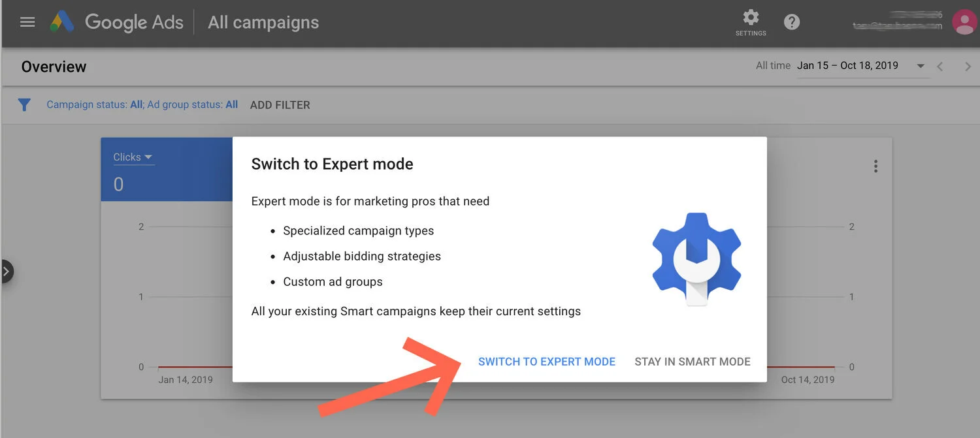Click the SETTINGS label under the gear
Image resolution: width=980 pixels, height=438 pixels.
click(x=751, y=33)
